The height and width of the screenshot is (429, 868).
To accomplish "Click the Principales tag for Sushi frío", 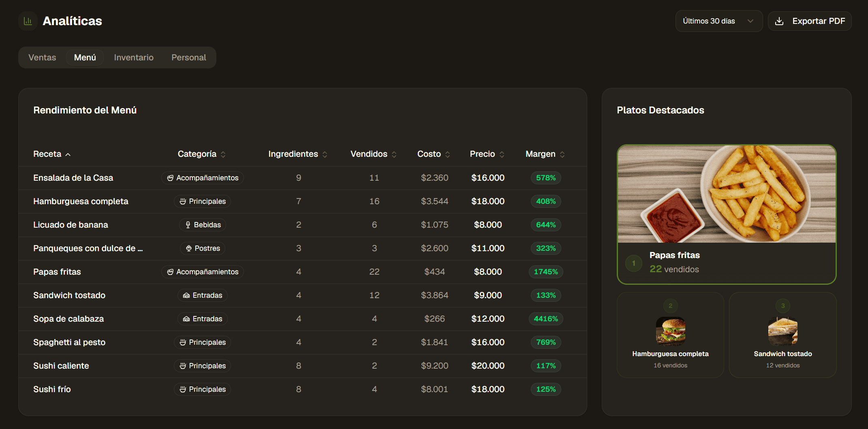I will click(203, 389).
